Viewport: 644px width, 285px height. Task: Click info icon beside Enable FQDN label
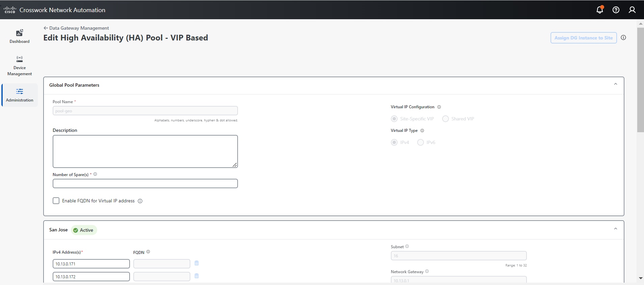click(x=140, y=201)
